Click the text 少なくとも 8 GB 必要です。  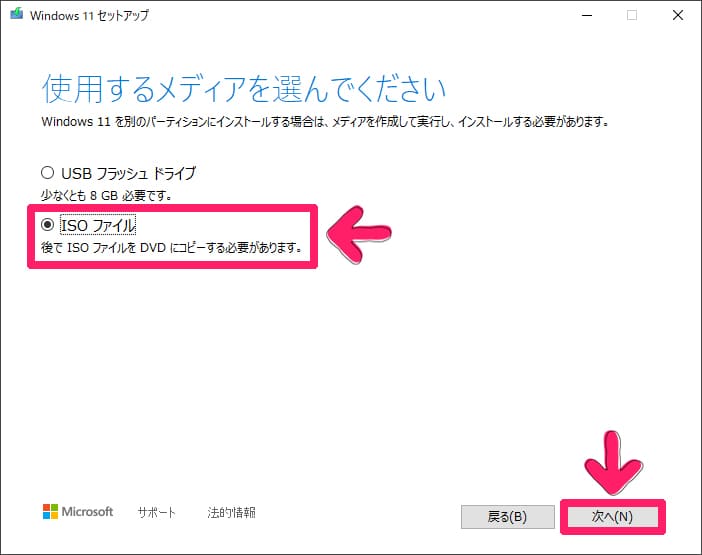[107, 196]
